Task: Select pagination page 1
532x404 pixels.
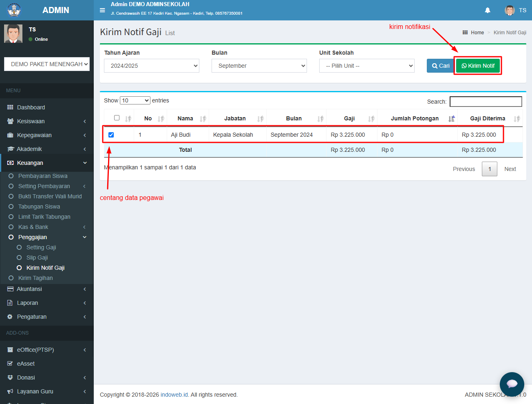Action: click(x=490, y=169)
